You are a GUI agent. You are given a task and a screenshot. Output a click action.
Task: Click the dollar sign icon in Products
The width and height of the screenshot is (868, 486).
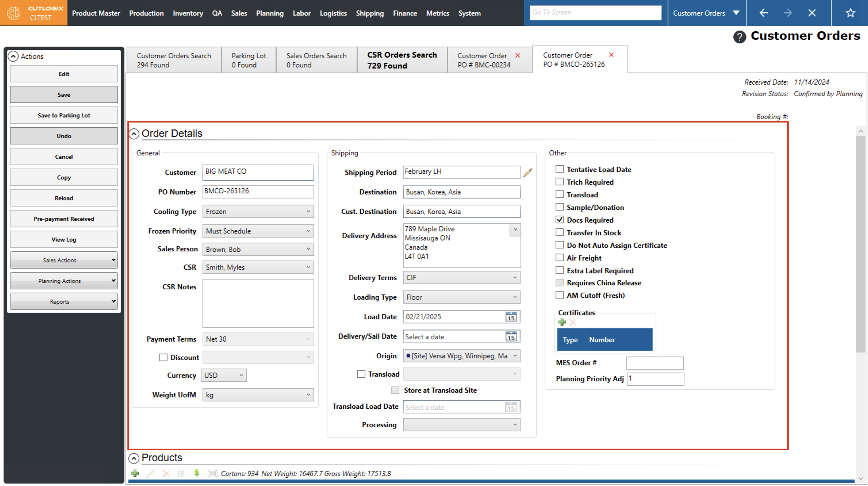click(196, 473)
